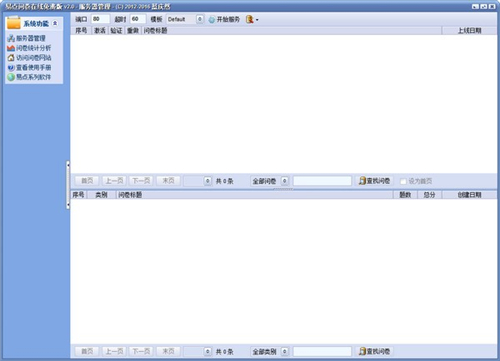This screenshot has width=500, height=361.
Task: Toggle the 设为首页 checkbox
Action: pos(403,181)
